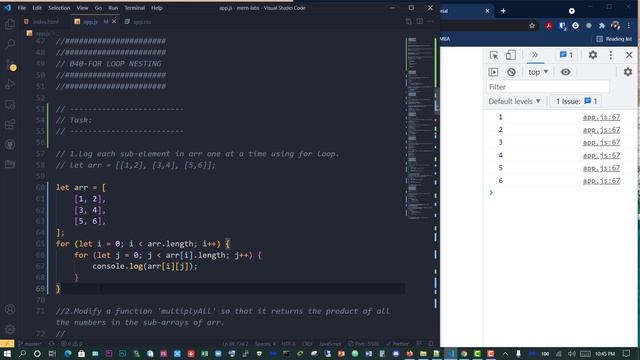Viewport: 640px width, 360px height.
Task: Click the '1 Issue' link in console
Action: click(x=576, y=101)
